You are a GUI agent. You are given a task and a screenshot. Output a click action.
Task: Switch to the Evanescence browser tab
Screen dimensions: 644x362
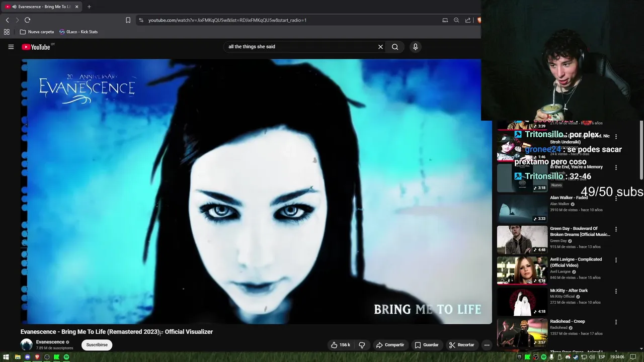41,7
